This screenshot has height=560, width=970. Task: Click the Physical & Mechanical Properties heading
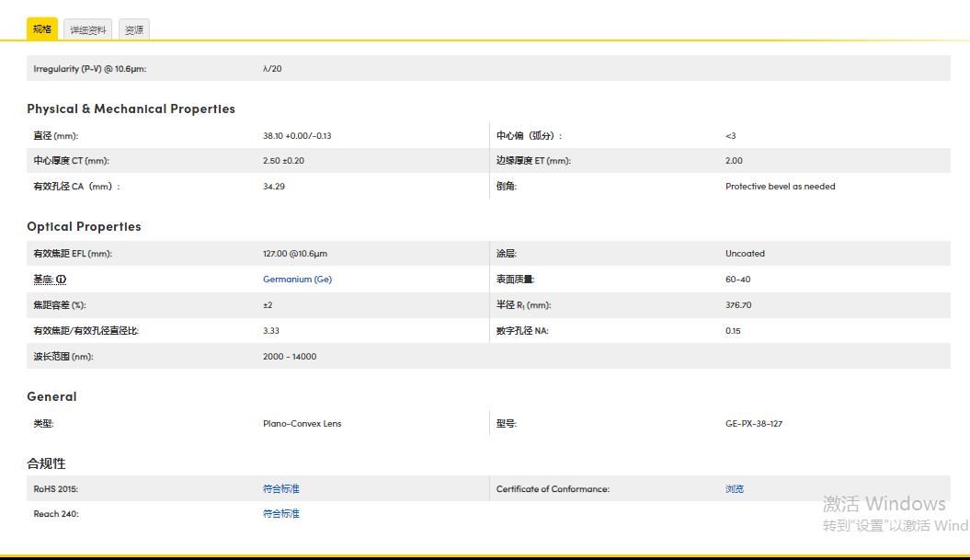pos(130,109)
